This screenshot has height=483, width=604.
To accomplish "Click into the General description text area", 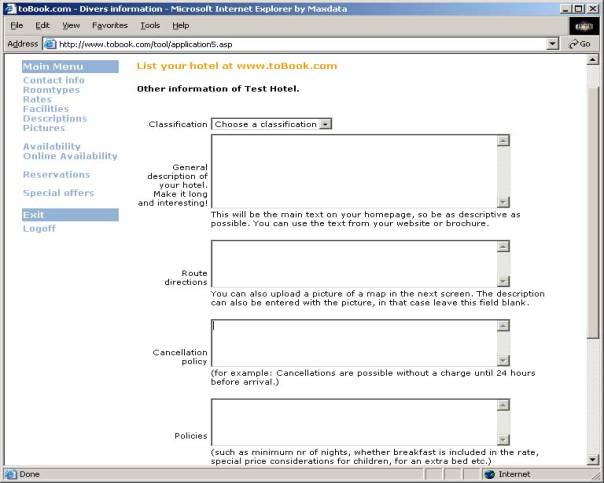I will [x=354, y=171].
